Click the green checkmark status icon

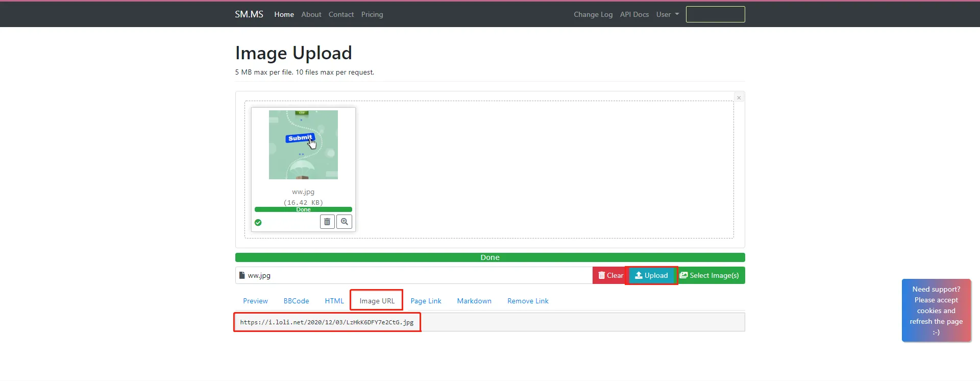click(x=258, y=222)
